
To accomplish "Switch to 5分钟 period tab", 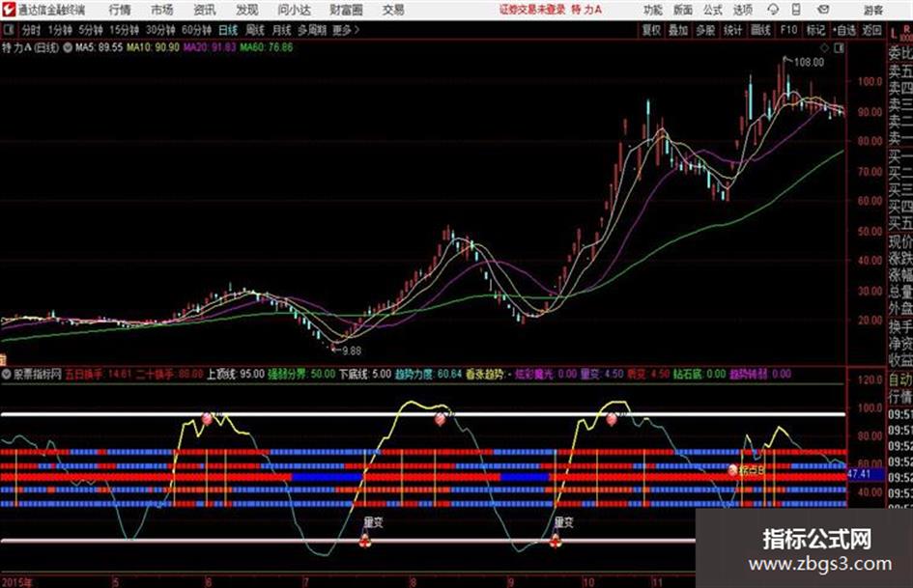I will (x=90, y=30).
